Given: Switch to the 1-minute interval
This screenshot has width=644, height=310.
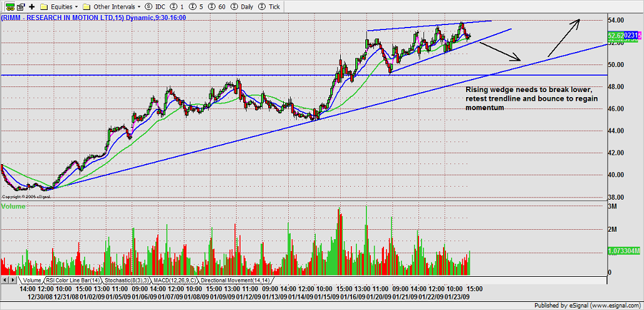Looking at the screenshot, I should pos(176,6).
